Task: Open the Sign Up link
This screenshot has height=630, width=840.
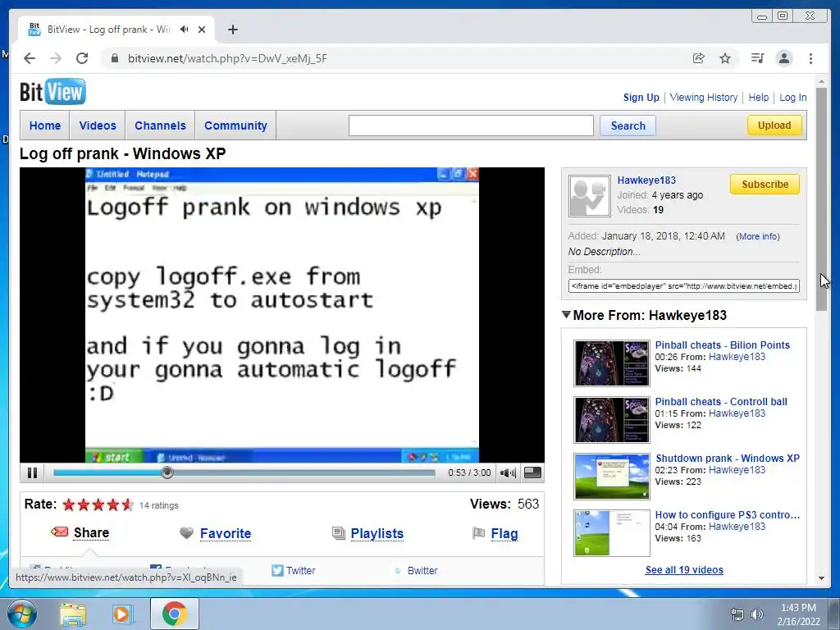Action: (x=641, y=98)
